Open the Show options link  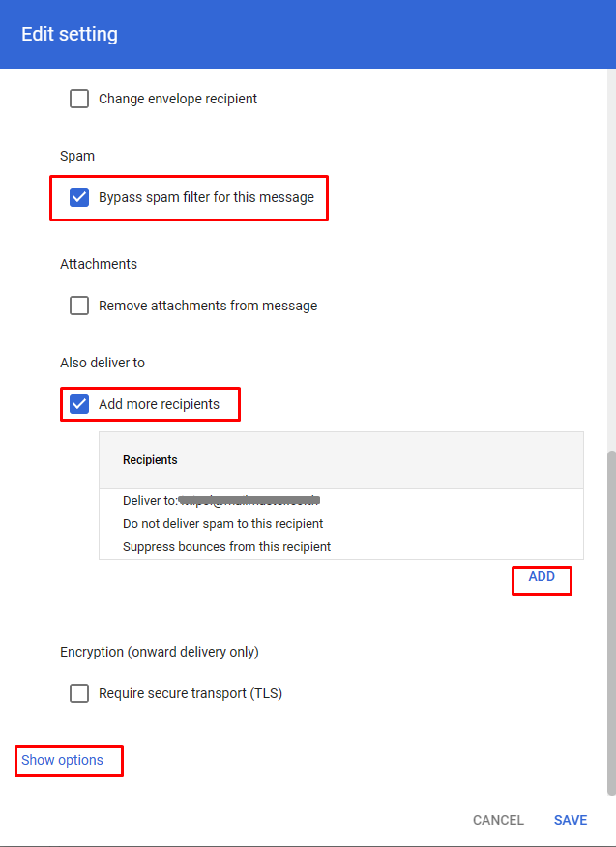coord(62,760)
